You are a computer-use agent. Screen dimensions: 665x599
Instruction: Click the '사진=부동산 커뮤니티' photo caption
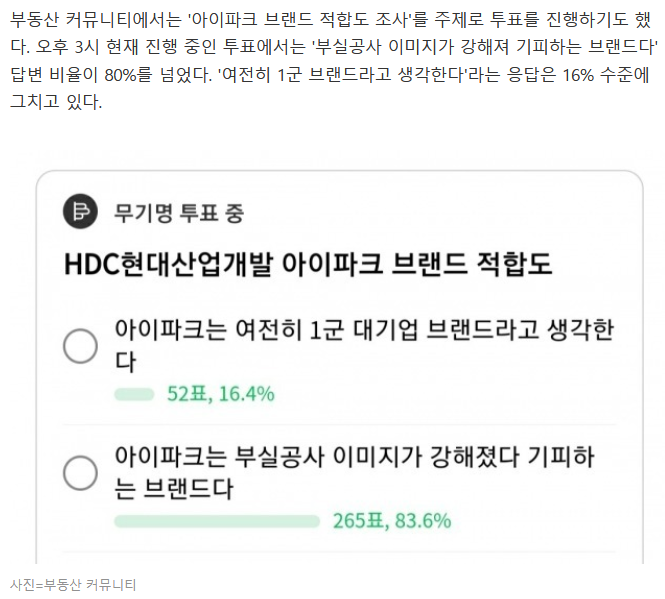pyautogui.click(x=73, y=585)
